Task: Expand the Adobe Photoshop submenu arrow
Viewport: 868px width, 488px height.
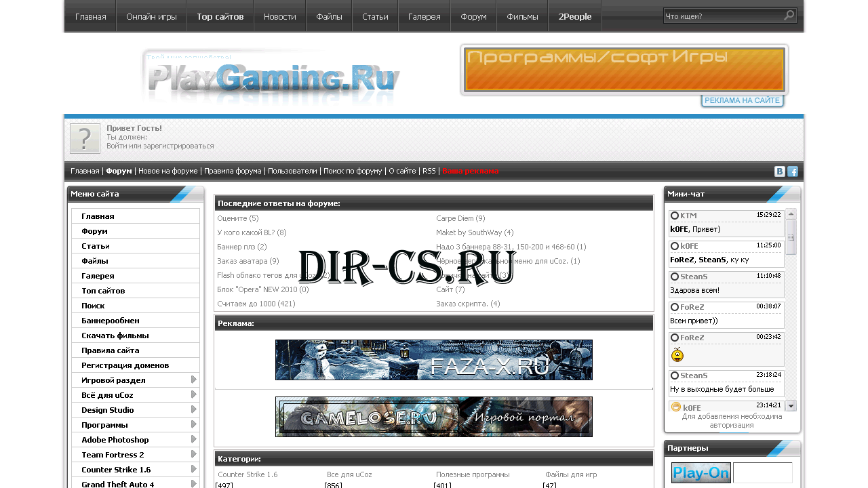Action: click(x=192, y=439)
